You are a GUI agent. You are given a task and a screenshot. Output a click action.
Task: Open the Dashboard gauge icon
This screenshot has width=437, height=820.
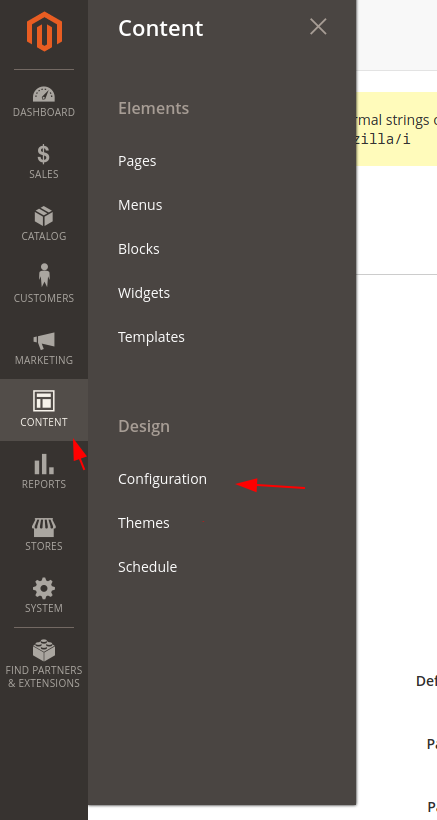pyautogui.click(x=44, y=94)
